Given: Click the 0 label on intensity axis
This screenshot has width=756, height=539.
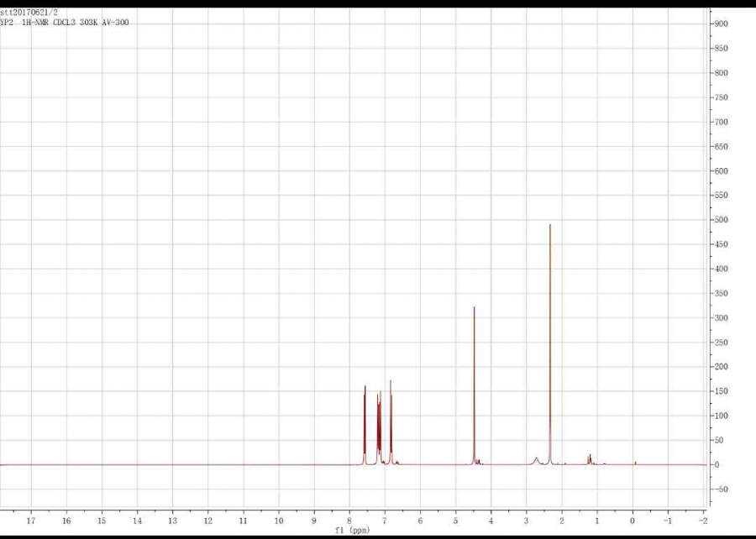Looking at the screenshot, I should click(717, 465).
